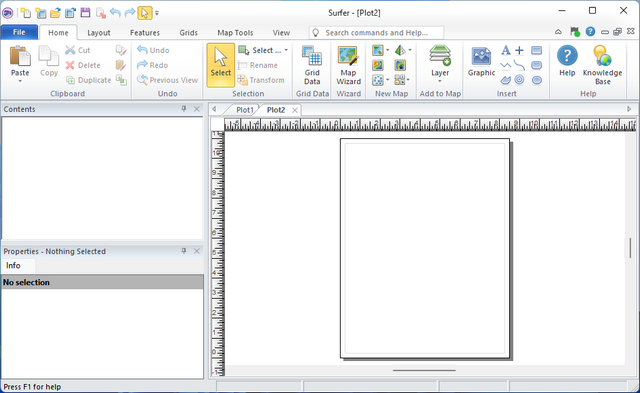Collapse the ribbon with the caret icon

[558, 32]
